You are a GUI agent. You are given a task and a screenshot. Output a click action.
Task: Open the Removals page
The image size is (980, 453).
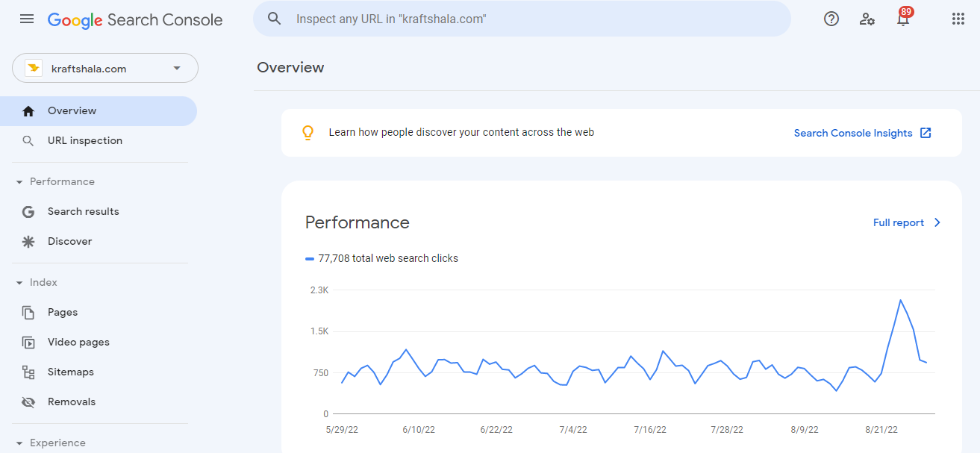tap(99, 402)
